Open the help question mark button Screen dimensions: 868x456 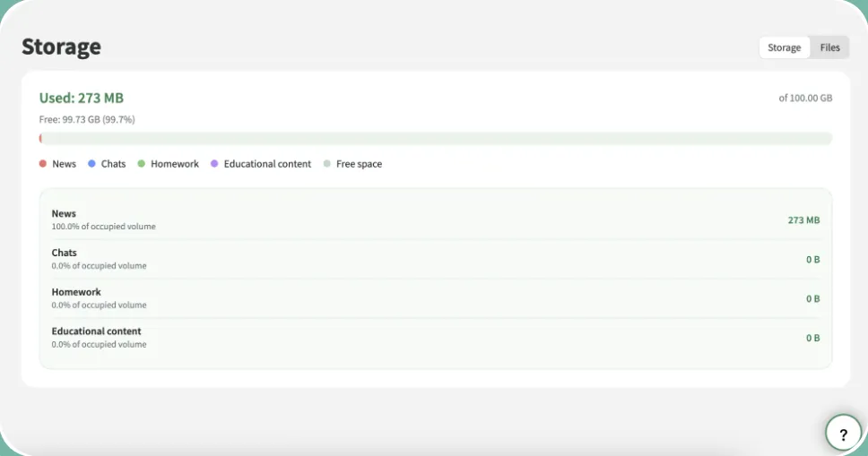click(x=843, y=434)
